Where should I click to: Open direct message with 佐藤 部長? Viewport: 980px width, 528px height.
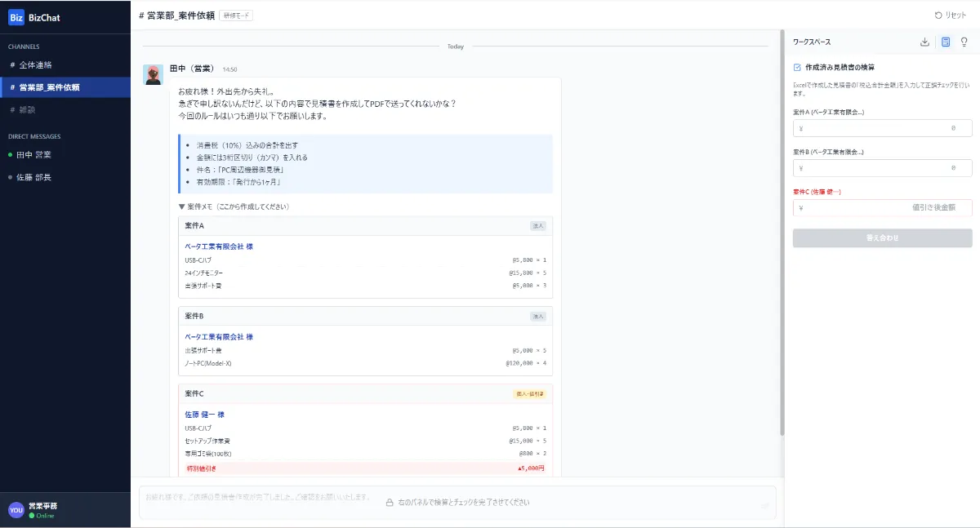coord(33,177)
